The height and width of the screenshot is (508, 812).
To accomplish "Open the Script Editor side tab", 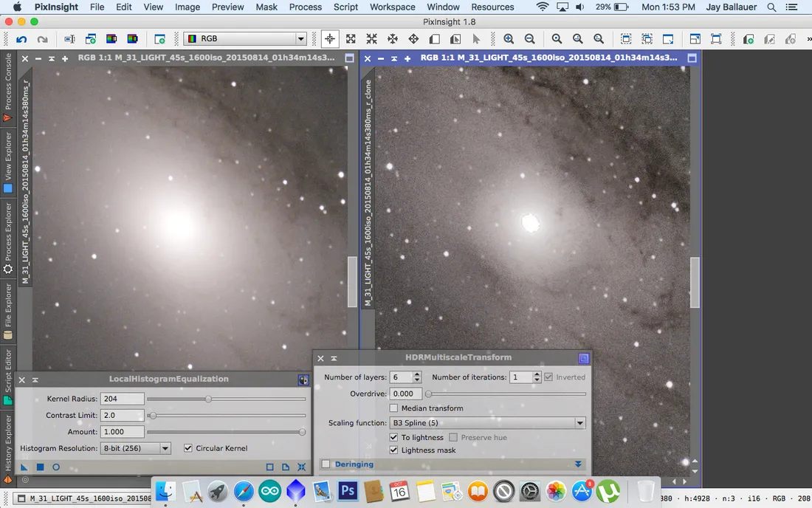I will (8, 377).
